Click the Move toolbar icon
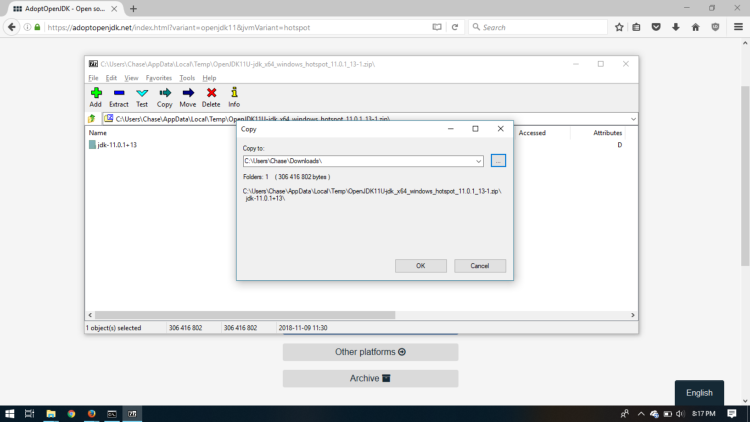Screen dimensions: 750x422 click(x=188, y=93)
